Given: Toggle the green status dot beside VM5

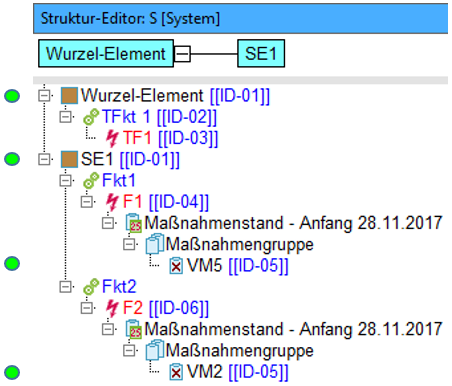Looking at the screenshot, I should (x=12, y=263).
